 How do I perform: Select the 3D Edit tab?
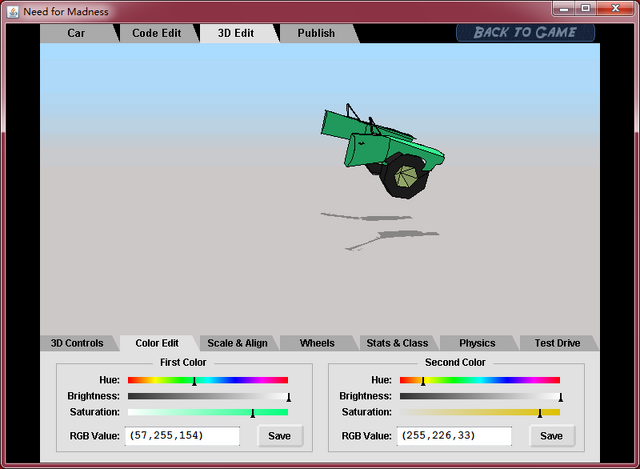coord(236,33)
